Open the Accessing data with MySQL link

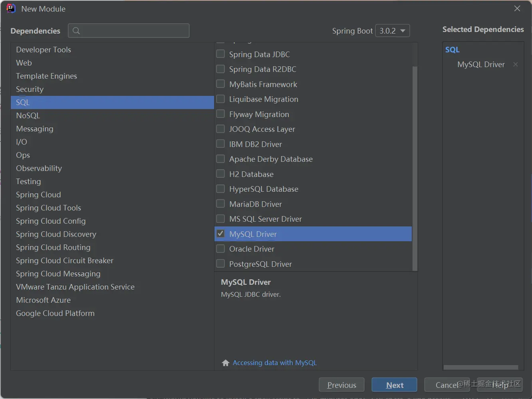pos(275,363)
